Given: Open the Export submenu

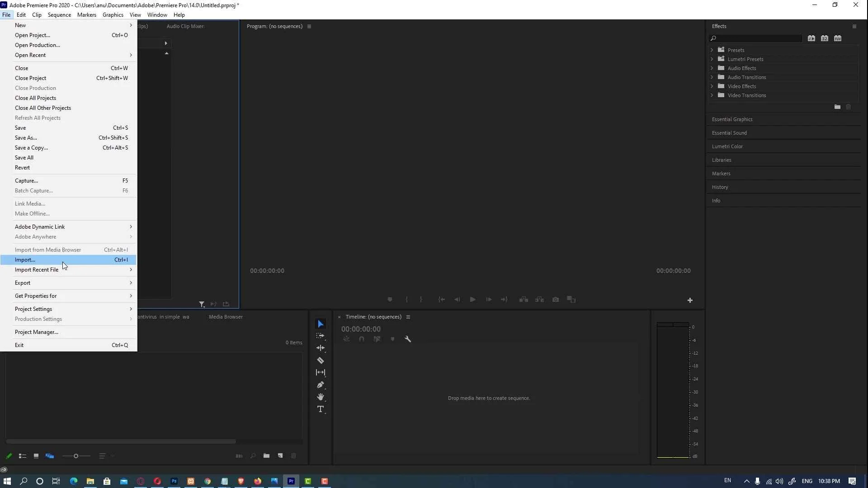Looking at the screenshot, I should 68,283.
